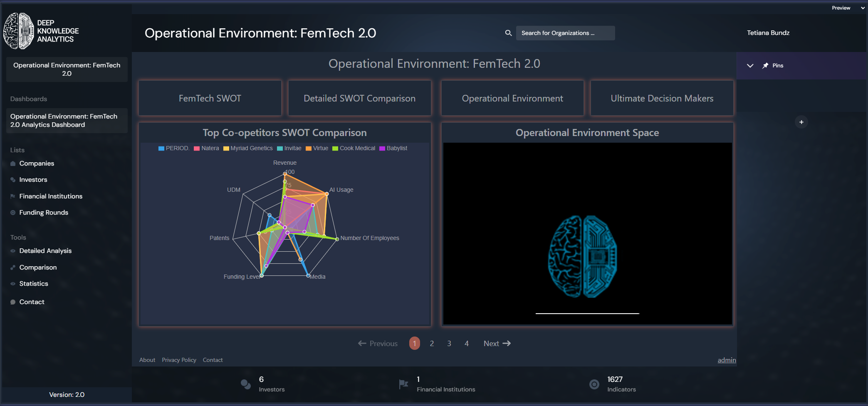This screenshot has height=406, width=868.
Task: Click the pin icon in Pins panel
Action: click(765, 66)
